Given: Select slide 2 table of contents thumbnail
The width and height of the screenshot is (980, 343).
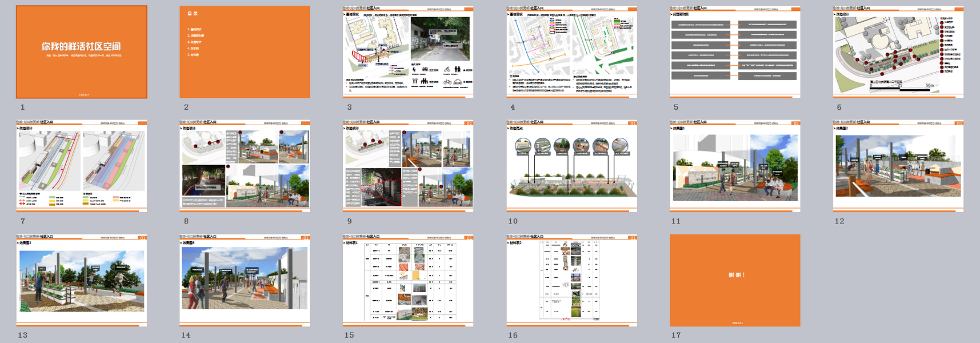Looking at the screenshot, I should coord(245,52).
